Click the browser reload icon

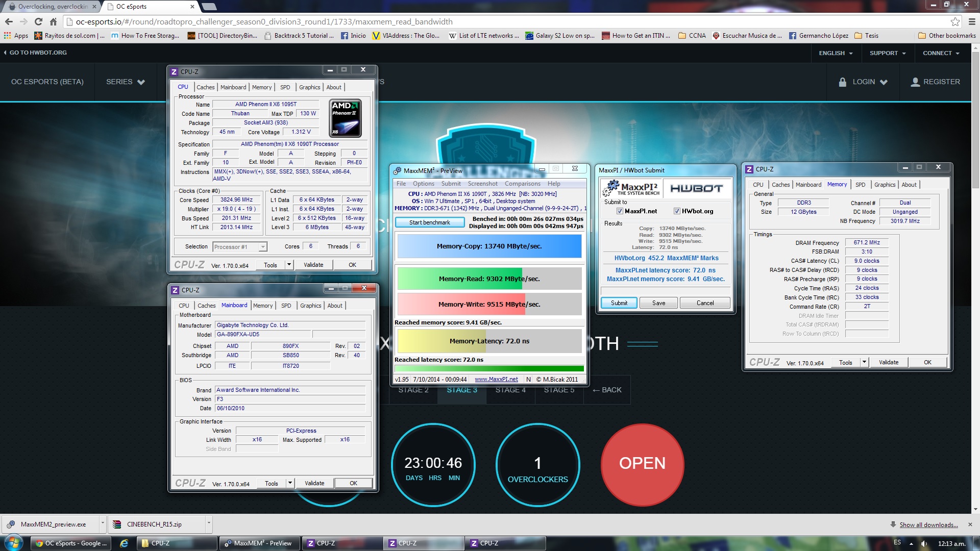(x=38, y=21)
